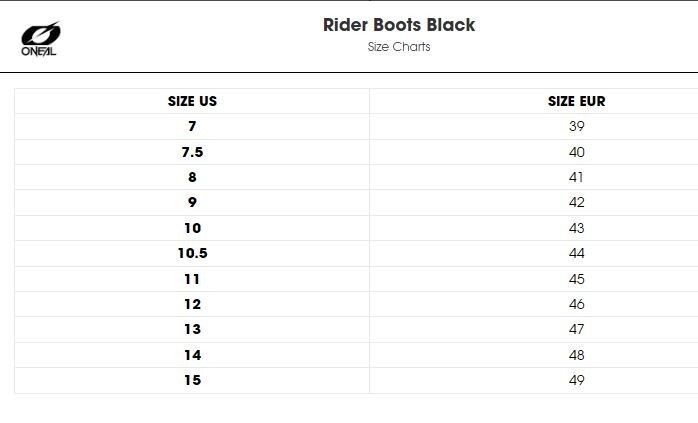Click US size 14 cell
The width and height of the screenshot is (698, 423).
(x=192, y=355)
